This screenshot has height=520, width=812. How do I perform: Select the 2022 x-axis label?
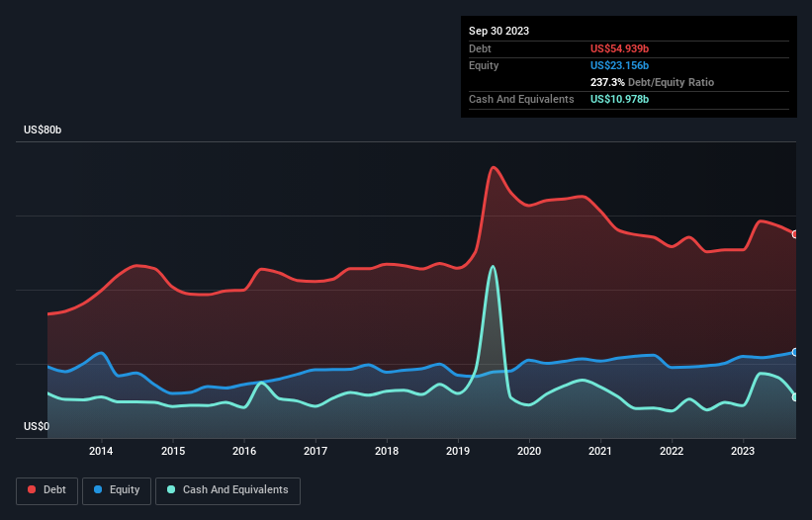(x=672, y=451)
